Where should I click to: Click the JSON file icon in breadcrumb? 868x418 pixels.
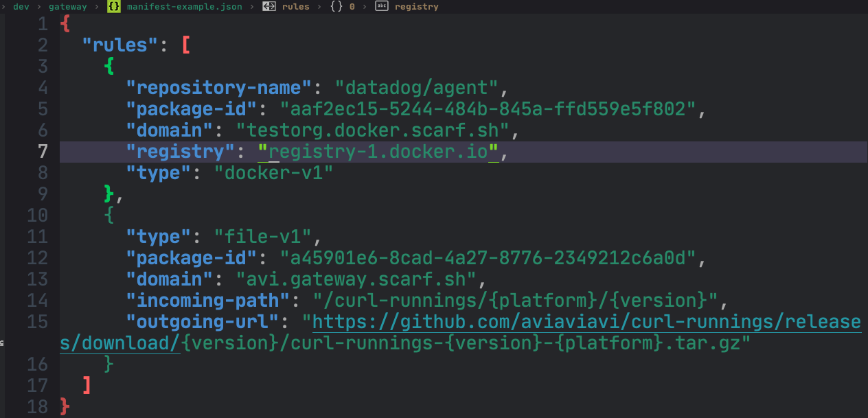[114, 6]
